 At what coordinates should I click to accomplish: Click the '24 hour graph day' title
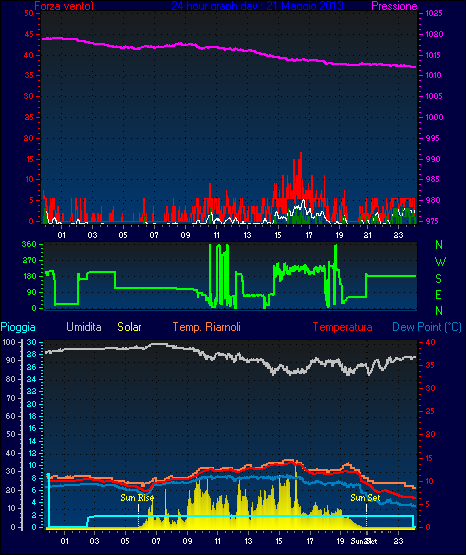pyautogui.click(x=258, y=6)
